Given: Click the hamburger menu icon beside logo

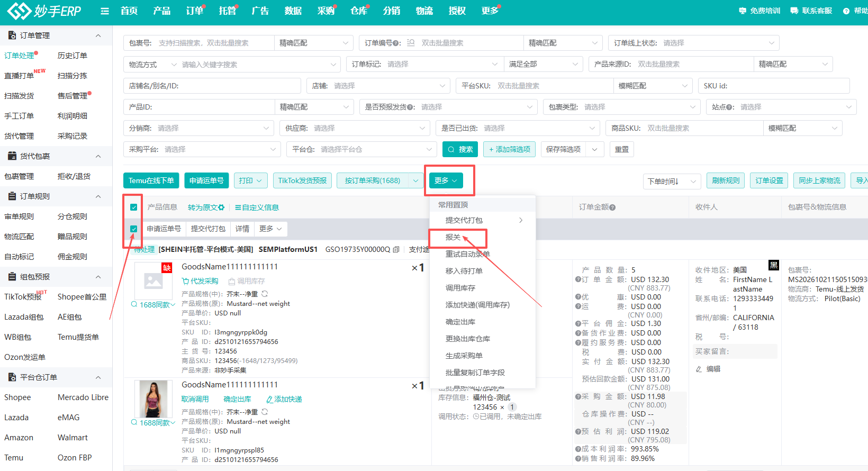Looking at the screenshot, I should click(x=105, y=11).
